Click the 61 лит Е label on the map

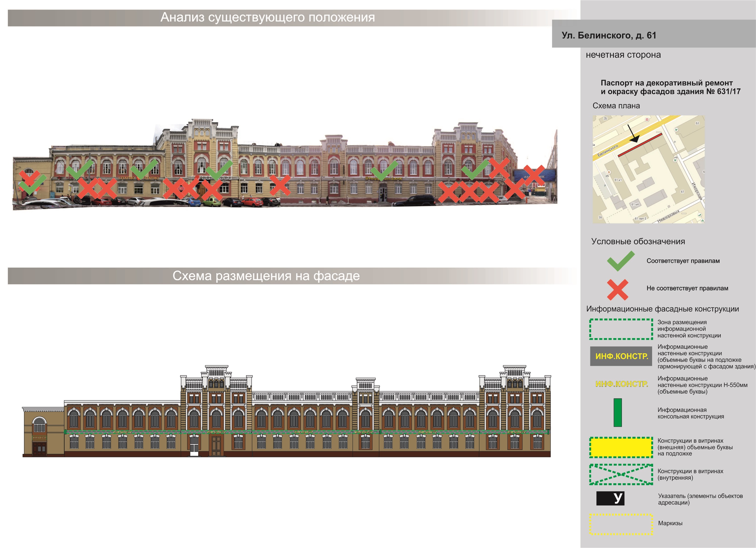pos(640,218)
